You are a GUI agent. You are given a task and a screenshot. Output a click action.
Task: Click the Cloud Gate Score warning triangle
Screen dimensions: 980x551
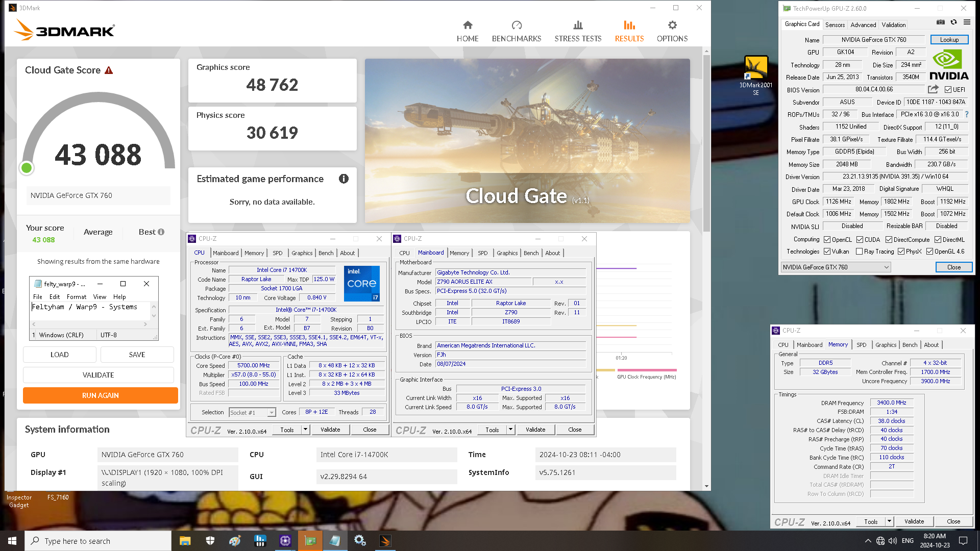coord(109,70)
